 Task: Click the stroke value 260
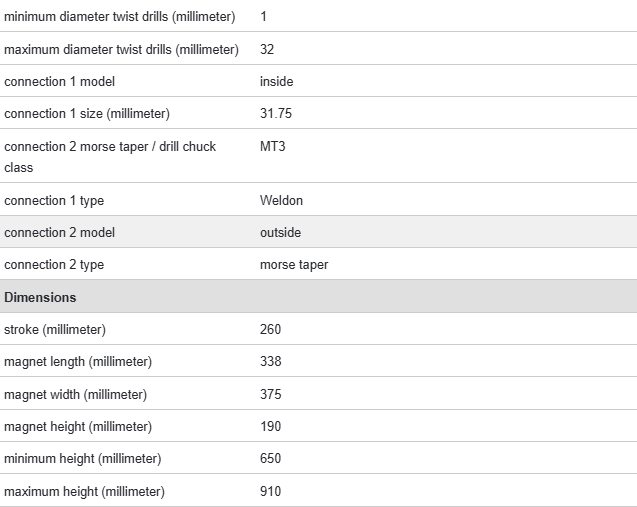point(270,329)
